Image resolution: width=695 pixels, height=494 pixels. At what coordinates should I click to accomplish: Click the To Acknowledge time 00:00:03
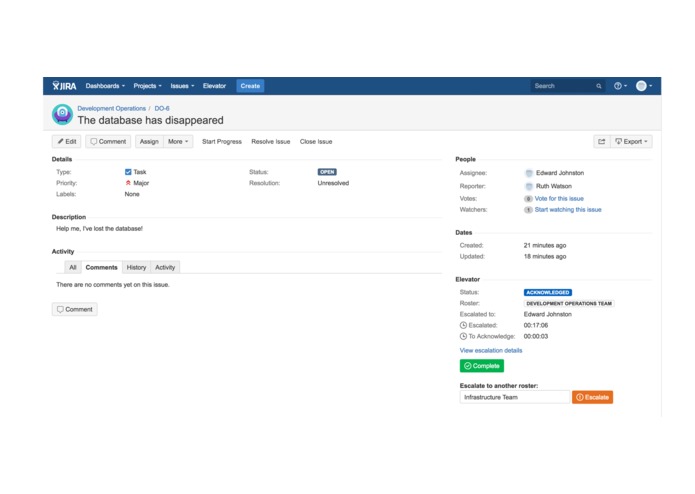535,336
